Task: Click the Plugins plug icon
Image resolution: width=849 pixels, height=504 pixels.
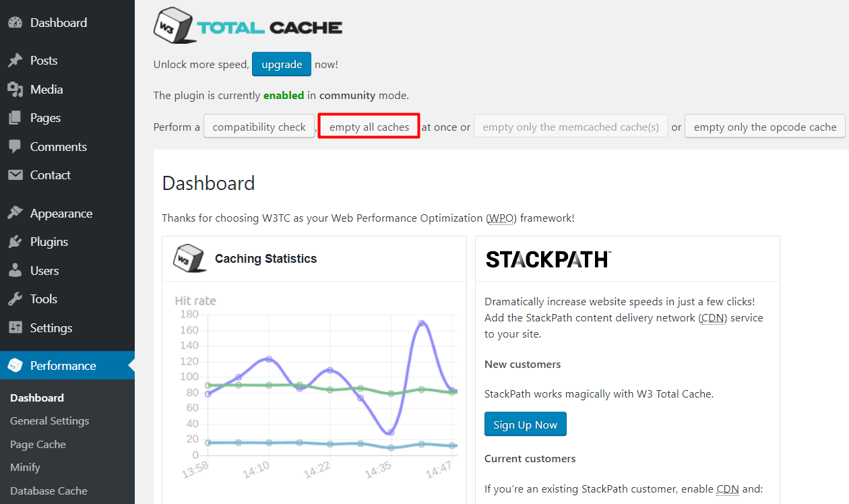Action: tap(15, 242)
